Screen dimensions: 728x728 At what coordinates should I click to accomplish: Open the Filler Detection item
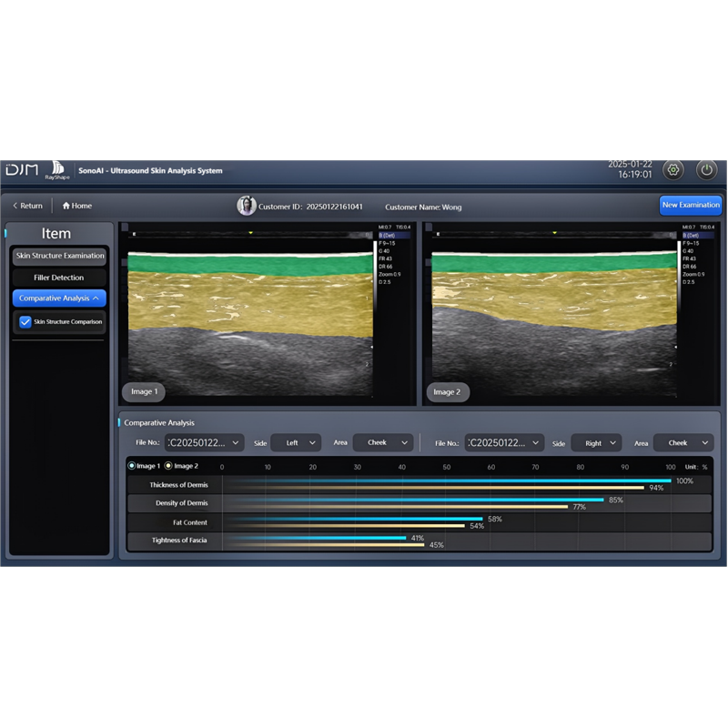tap(59, 278)
